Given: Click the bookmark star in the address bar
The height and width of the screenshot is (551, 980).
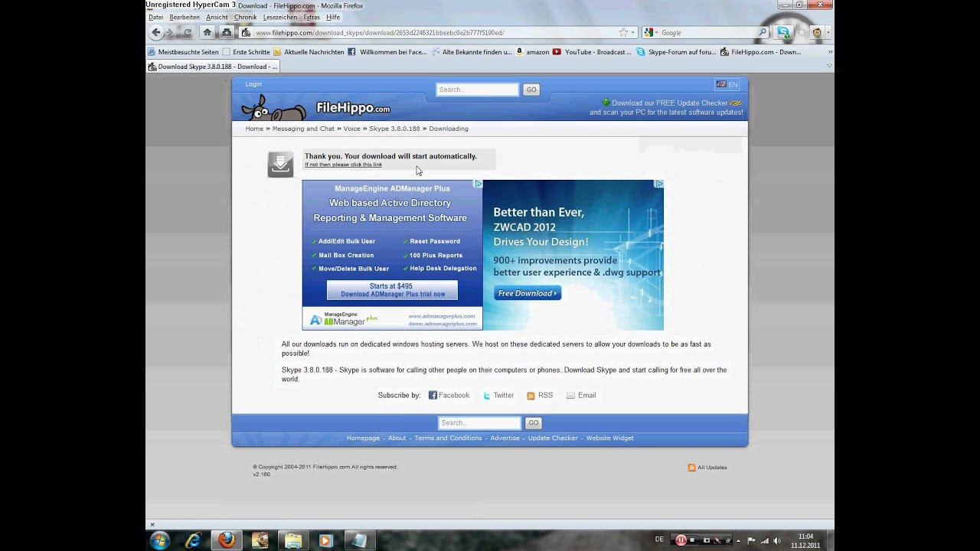Looking at the screenshot, I should (623, 33).
